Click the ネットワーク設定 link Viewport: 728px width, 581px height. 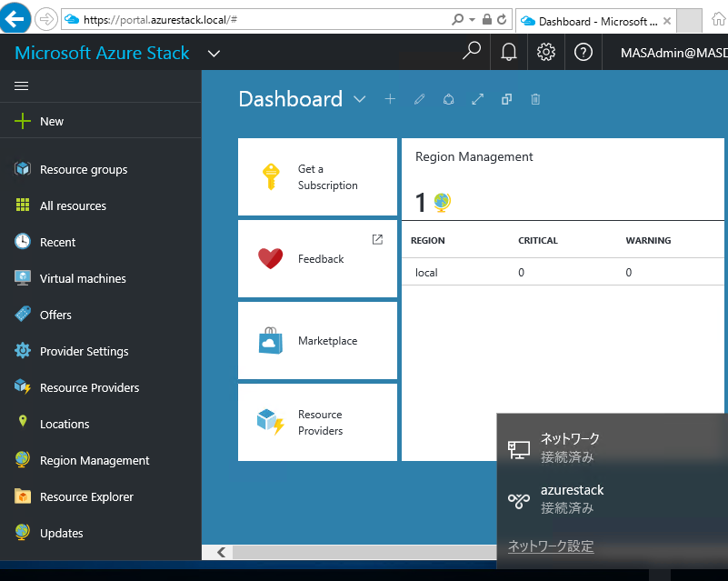[x=551, y=546]
